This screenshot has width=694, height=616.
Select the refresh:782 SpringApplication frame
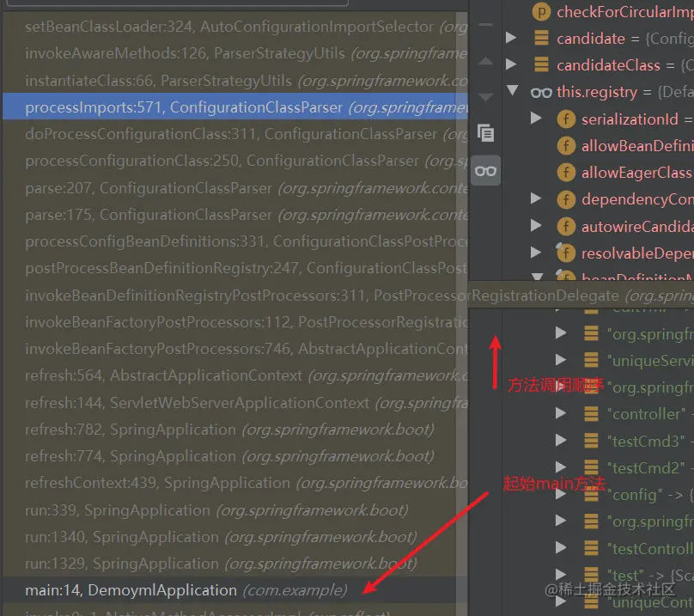coord(235,430)
